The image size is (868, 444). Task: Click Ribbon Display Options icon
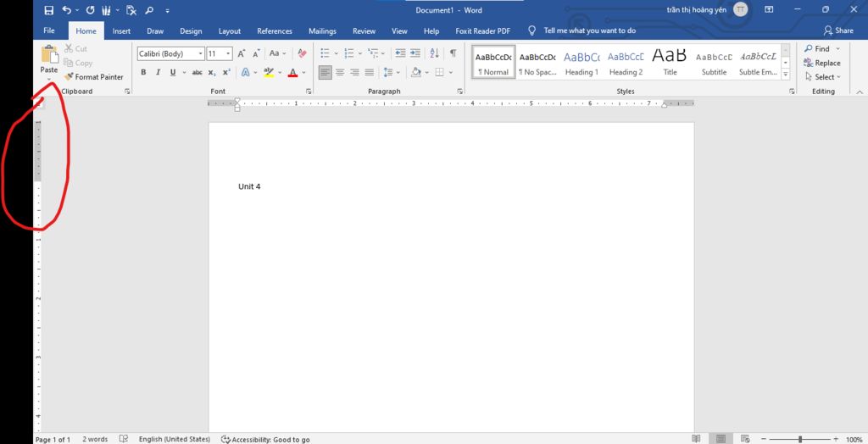coord(769,10)
